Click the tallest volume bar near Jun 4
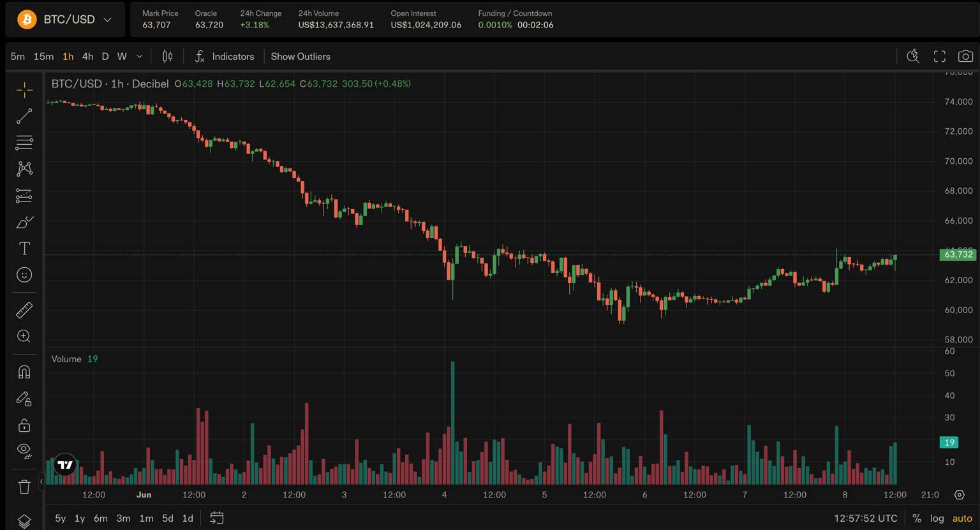 452,423
